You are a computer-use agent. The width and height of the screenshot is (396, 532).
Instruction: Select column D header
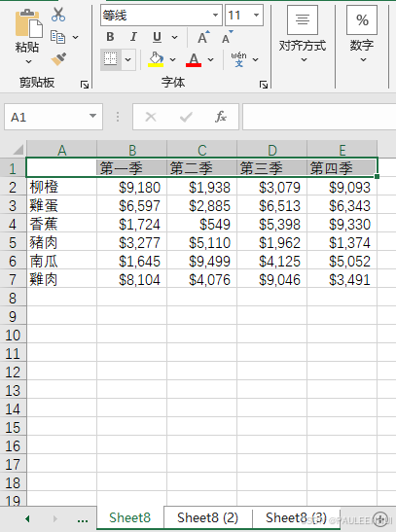pyautogui.click(x=272, y=150)
